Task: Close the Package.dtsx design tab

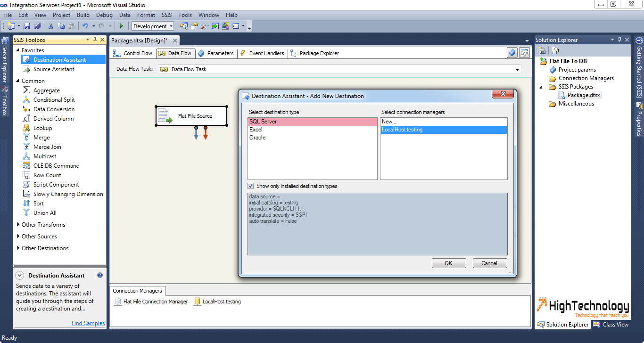Action: point(174,41)
